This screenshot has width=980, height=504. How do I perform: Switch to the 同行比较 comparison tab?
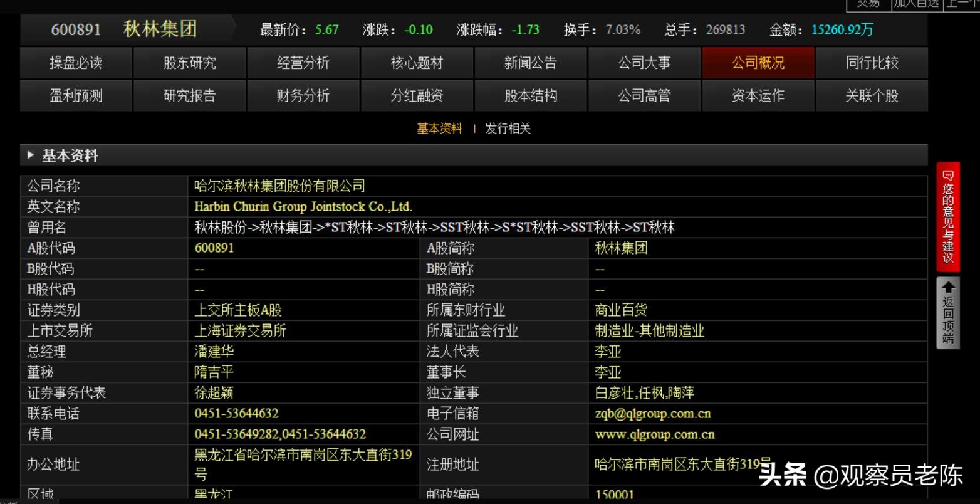[872, 63]
